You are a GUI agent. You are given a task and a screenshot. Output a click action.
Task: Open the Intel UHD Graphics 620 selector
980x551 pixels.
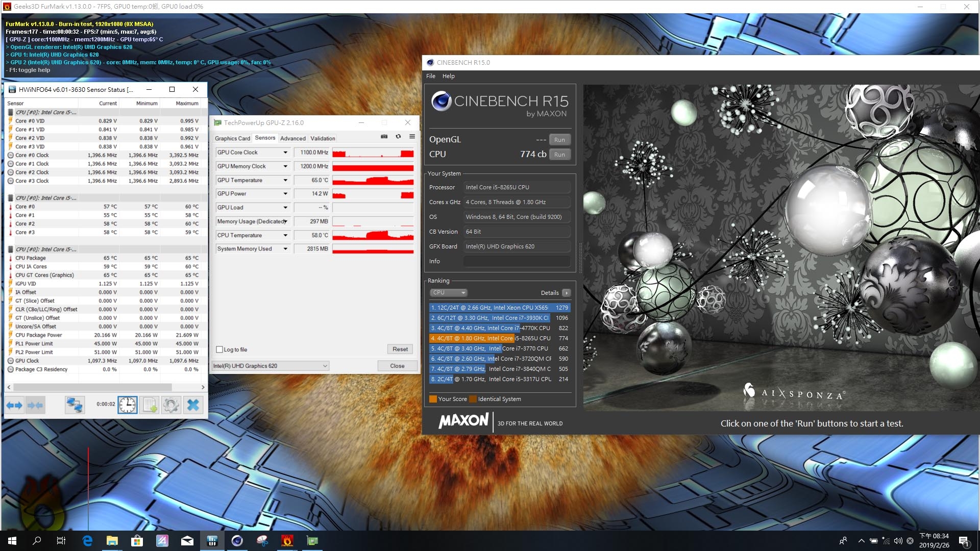click(x=271, y=366)
